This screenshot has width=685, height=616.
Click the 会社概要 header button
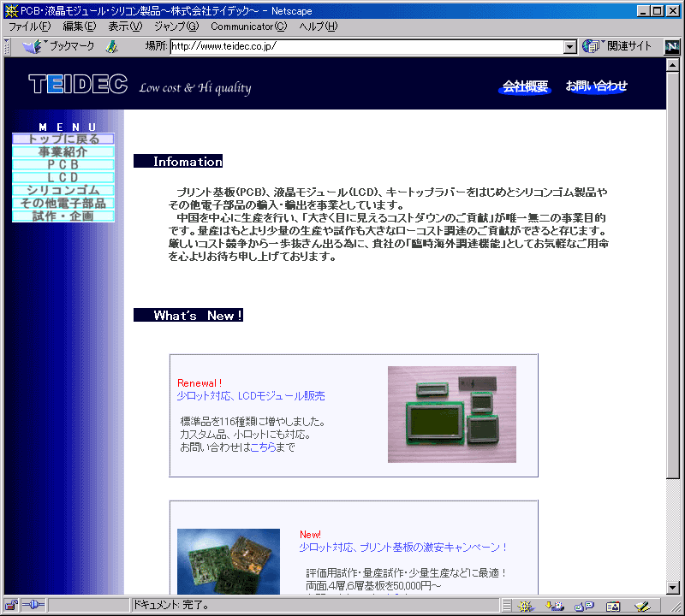coord(525,86)
